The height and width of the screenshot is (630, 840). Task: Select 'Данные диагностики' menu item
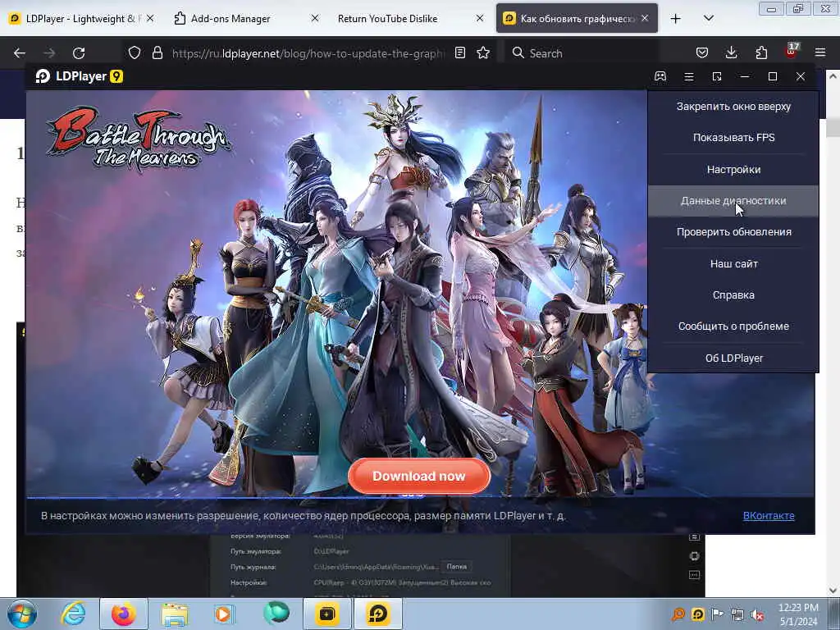pos(733,201)
